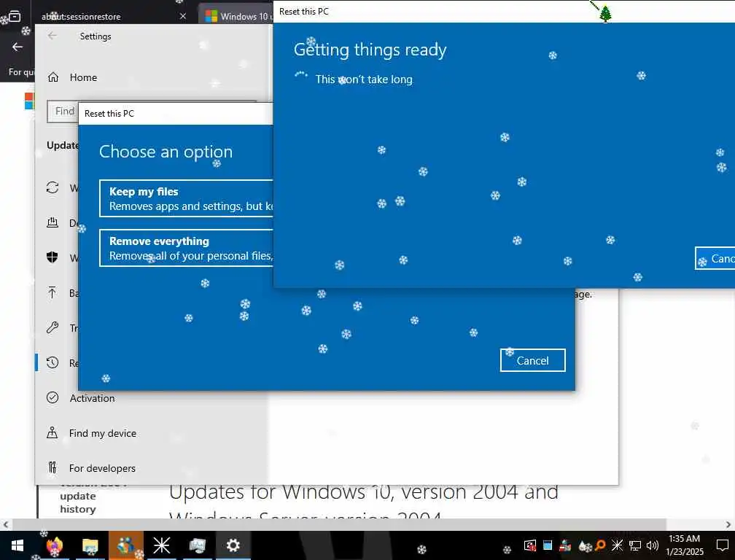Click the horizontal scrollbar right arrow
Image resolution: width=735 pixels, height=560 pixels.
[x=728, y=524]
